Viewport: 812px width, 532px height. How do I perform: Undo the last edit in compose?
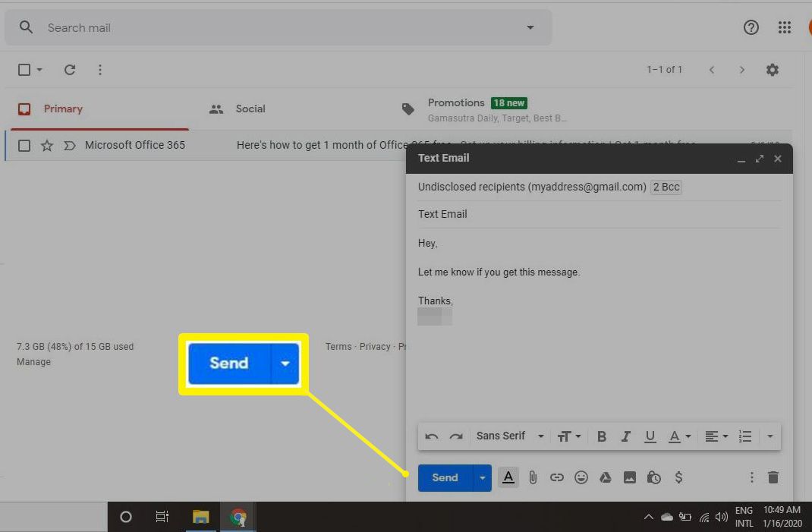(431, 436)
